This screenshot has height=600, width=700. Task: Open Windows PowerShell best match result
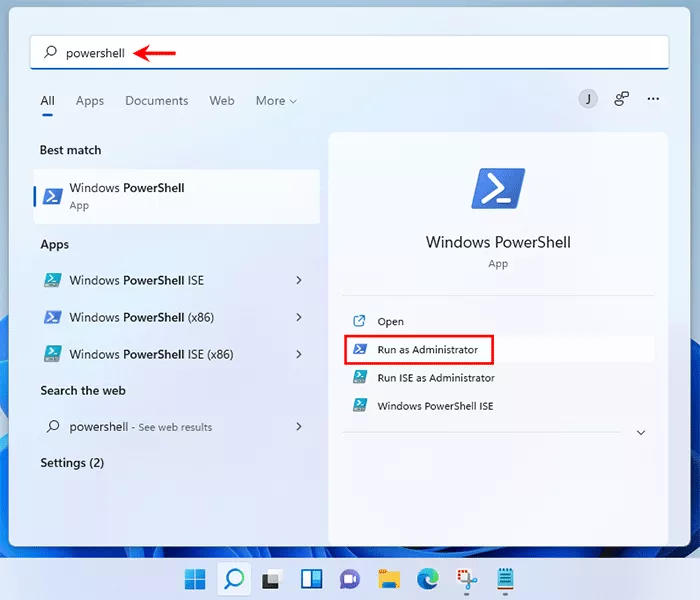tap(177, 196)
